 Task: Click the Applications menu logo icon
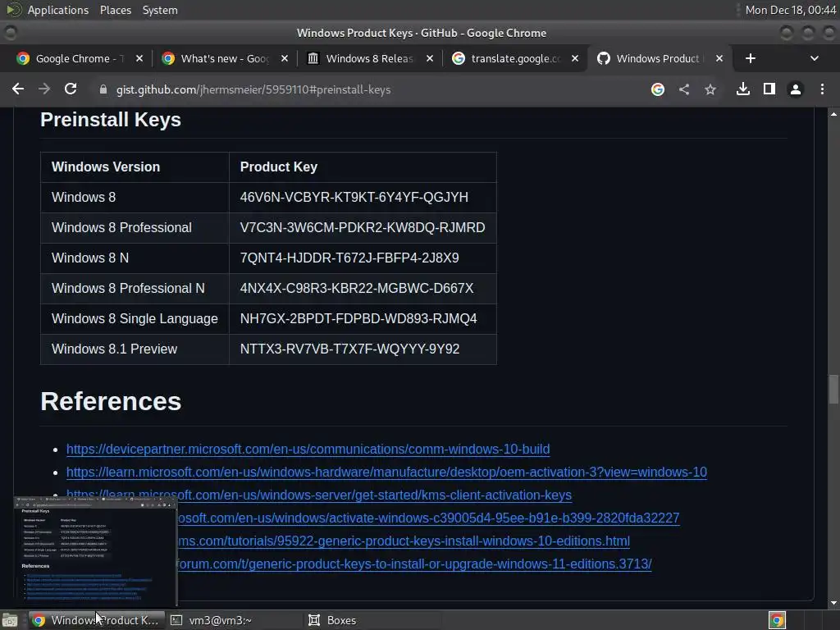pyautogui.click(x=13, y=10)
